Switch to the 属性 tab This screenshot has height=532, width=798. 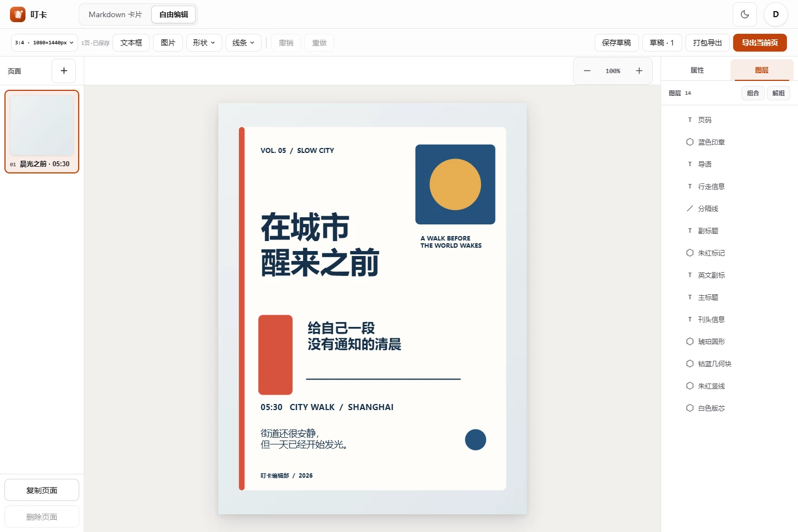pos(697,70)
